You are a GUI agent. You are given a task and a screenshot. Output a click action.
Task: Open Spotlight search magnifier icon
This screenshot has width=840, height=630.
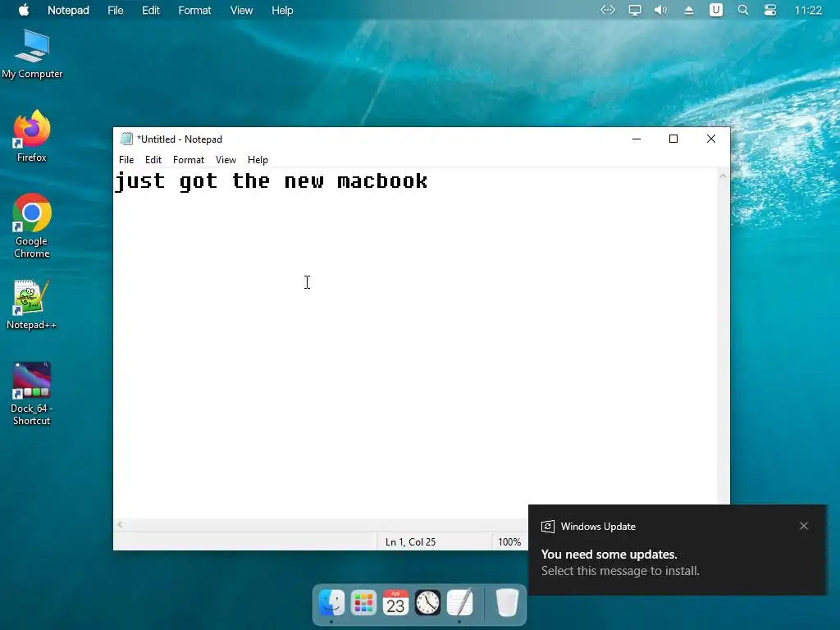743,10
